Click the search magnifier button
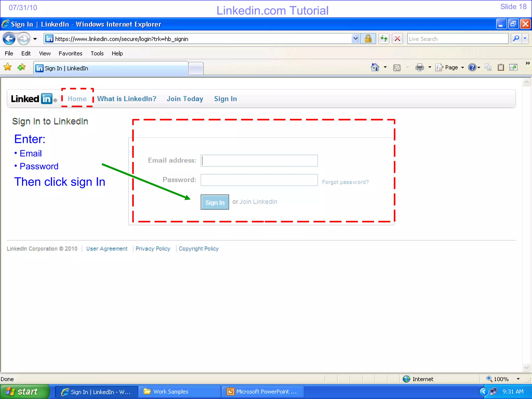The image size is (532, 399). point(516,39)
